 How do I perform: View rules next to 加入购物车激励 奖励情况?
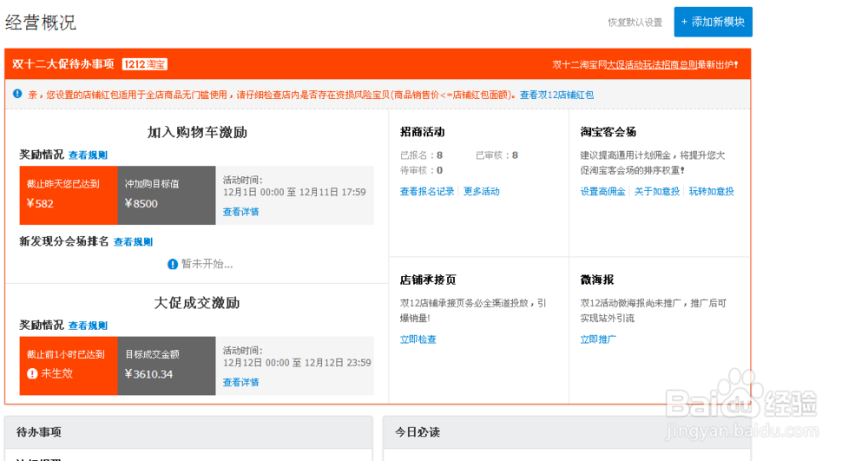(x=88, y=155)
